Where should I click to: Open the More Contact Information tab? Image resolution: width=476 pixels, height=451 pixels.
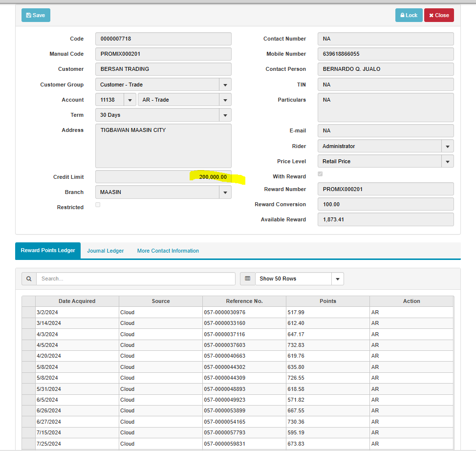(168, 251)
